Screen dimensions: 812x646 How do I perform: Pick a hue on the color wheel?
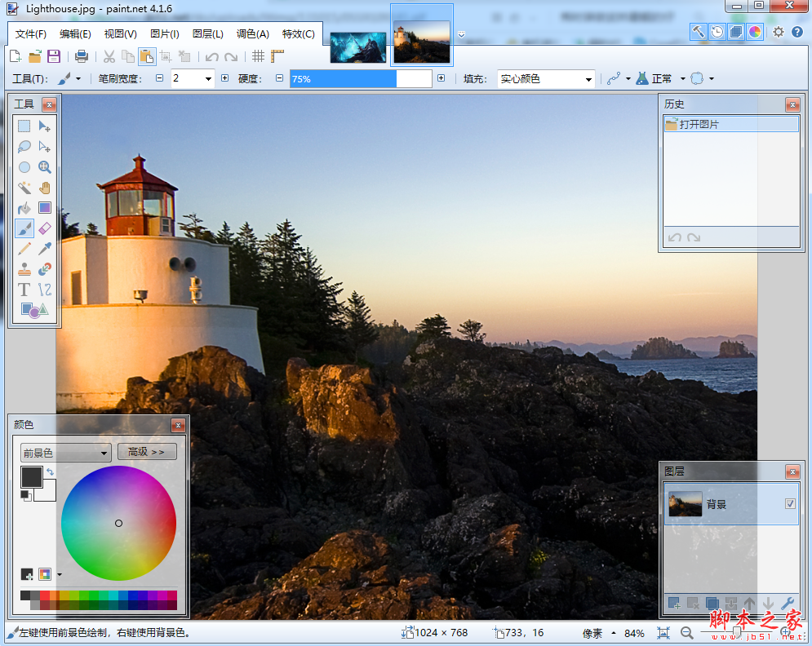[x=118, y=523]
